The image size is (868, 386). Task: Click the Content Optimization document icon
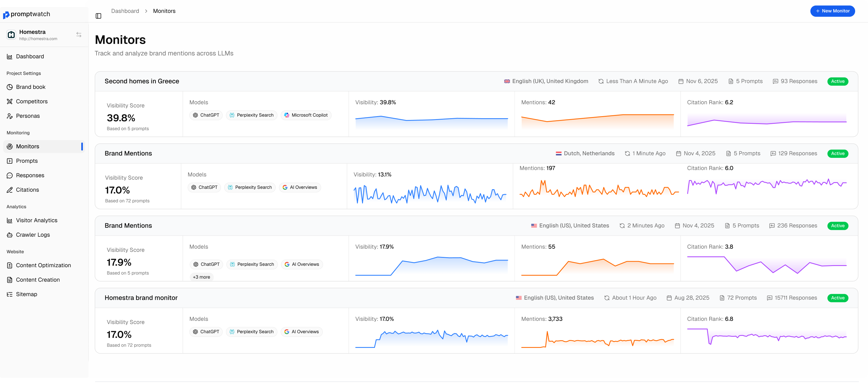point(10,265)
